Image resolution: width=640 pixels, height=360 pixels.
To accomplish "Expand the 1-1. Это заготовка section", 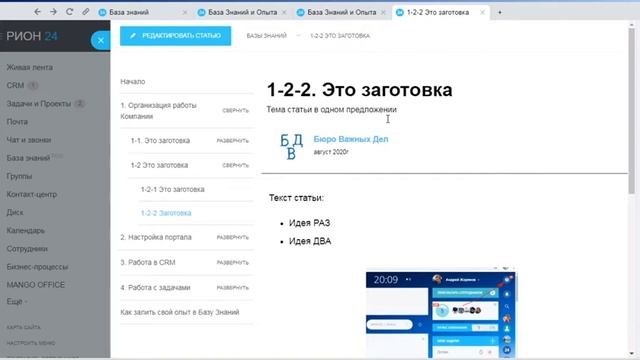I will click(233, 140).
